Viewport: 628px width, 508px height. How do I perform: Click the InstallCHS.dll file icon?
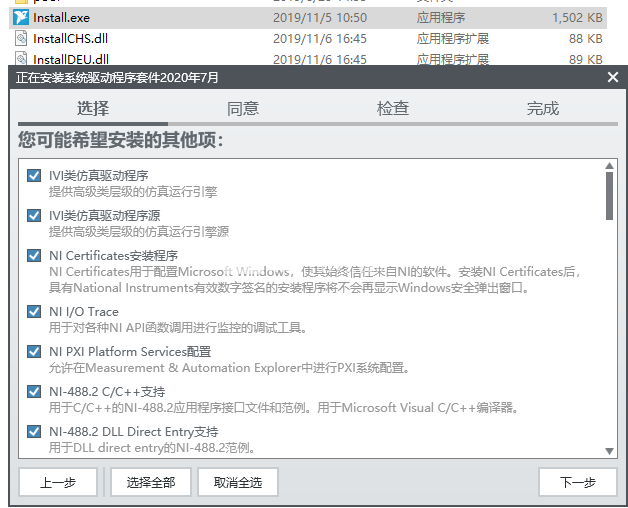[21, 38]
